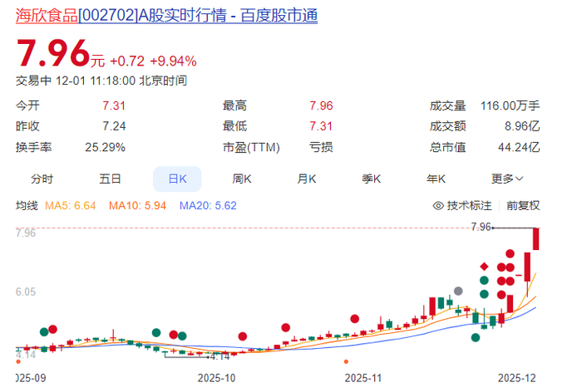Expand the 更多 dropdown
582x392 pixels.
[x=507, y=179]
